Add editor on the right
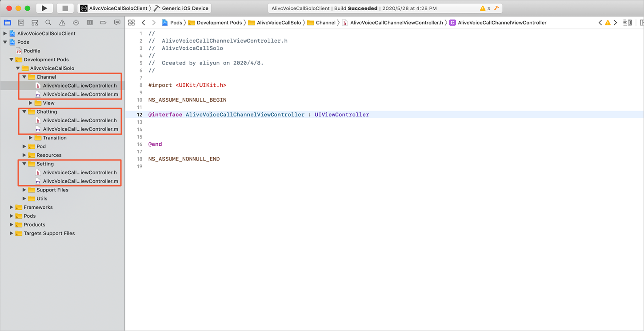 641,23
